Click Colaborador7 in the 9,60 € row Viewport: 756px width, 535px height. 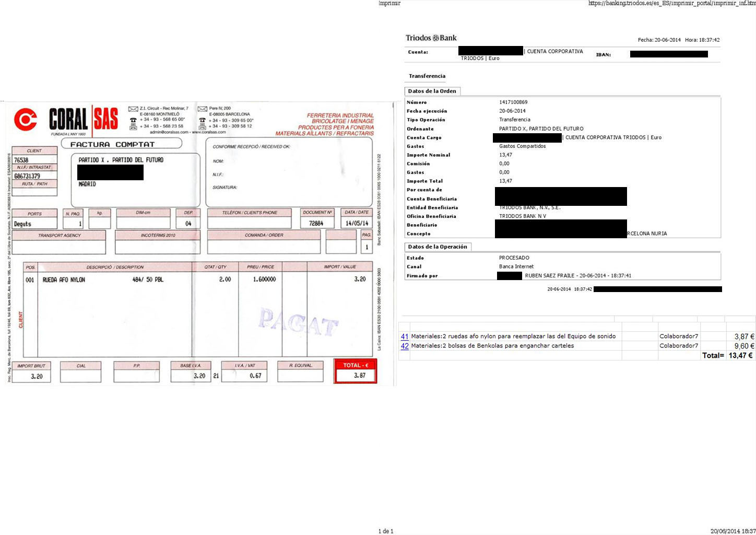679,346
